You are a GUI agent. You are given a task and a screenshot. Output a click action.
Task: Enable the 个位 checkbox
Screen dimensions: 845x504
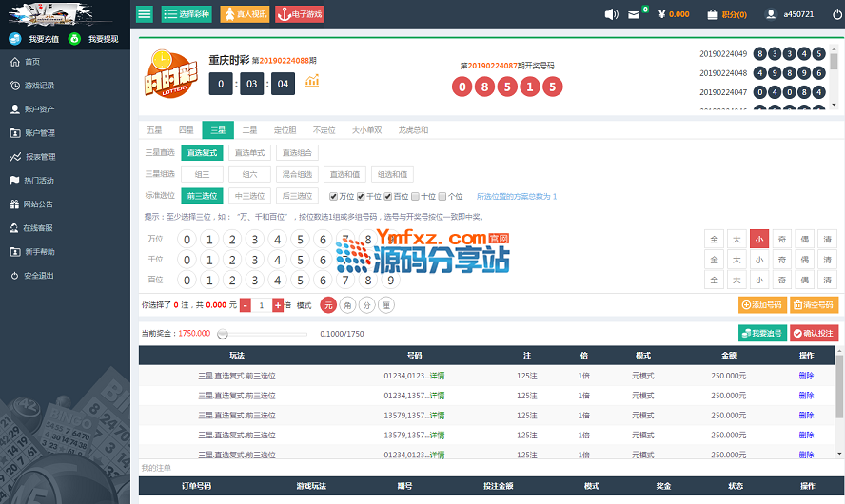443,197
